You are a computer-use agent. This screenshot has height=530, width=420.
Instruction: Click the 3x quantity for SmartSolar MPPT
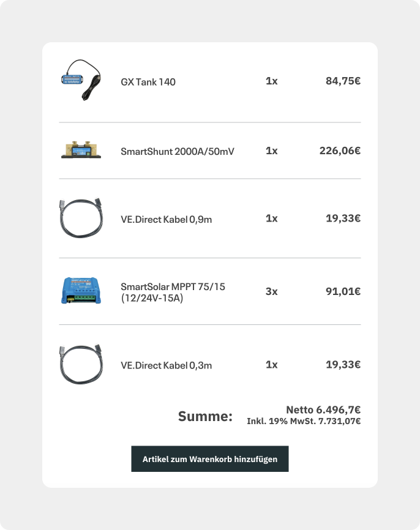click(271, 291)
